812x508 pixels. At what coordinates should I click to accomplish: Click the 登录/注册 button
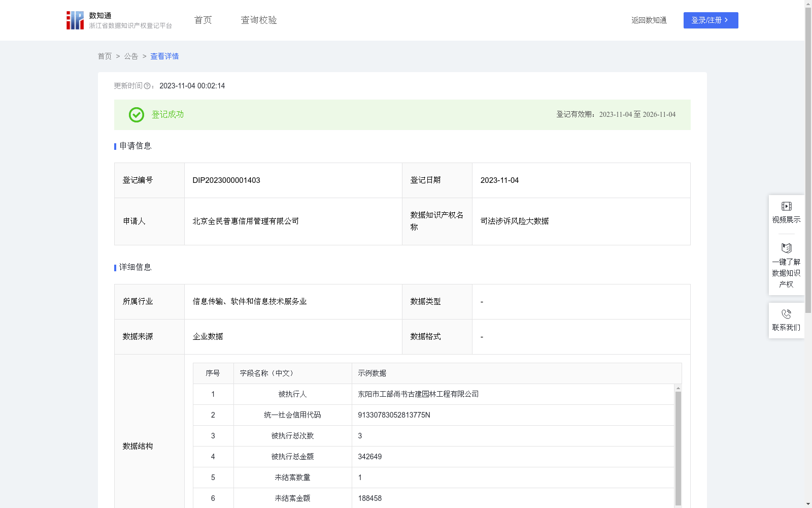pyautogui.click(x=710, y=20)
